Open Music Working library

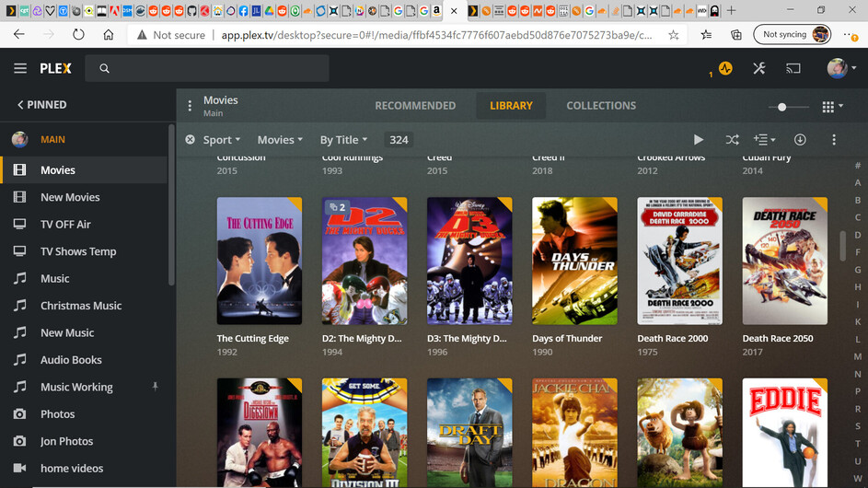click(84, 388)
